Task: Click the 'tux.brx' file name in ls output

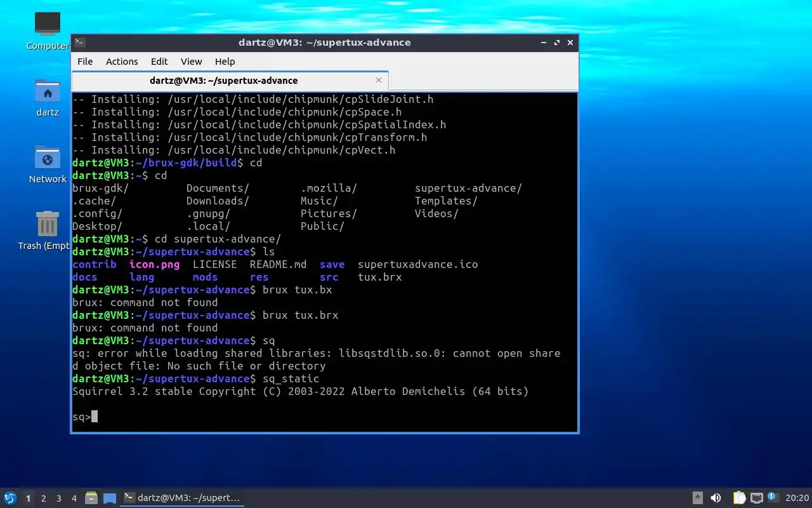Action: 379,277
